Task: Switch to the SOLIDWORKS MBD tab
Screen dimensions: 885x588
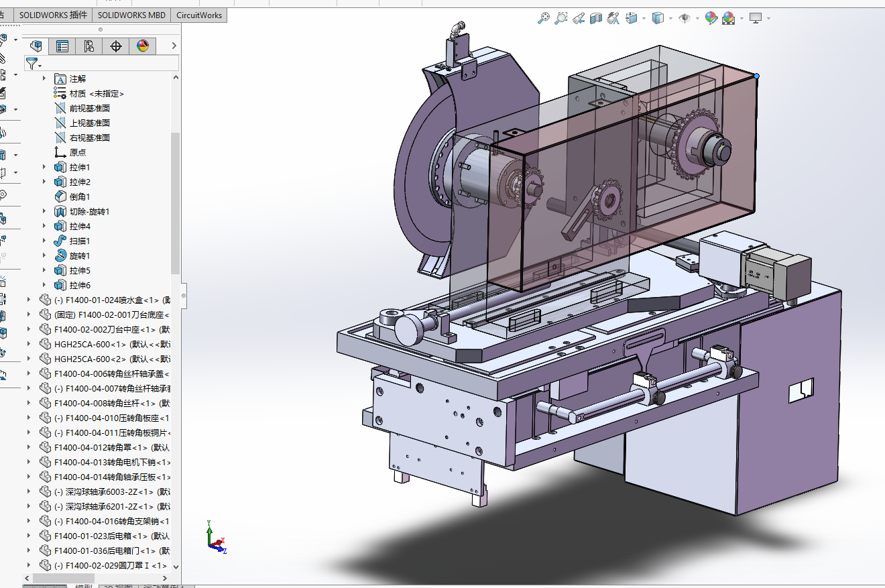Action: tap(131, 15)
